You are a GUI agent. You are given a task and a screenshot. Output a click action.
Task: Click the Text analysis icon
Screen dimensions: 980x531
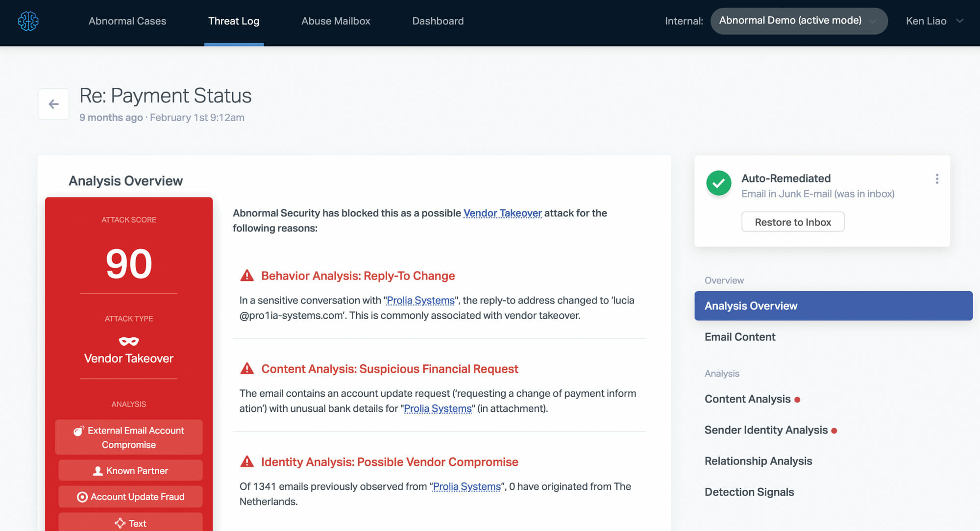[119, 523]
